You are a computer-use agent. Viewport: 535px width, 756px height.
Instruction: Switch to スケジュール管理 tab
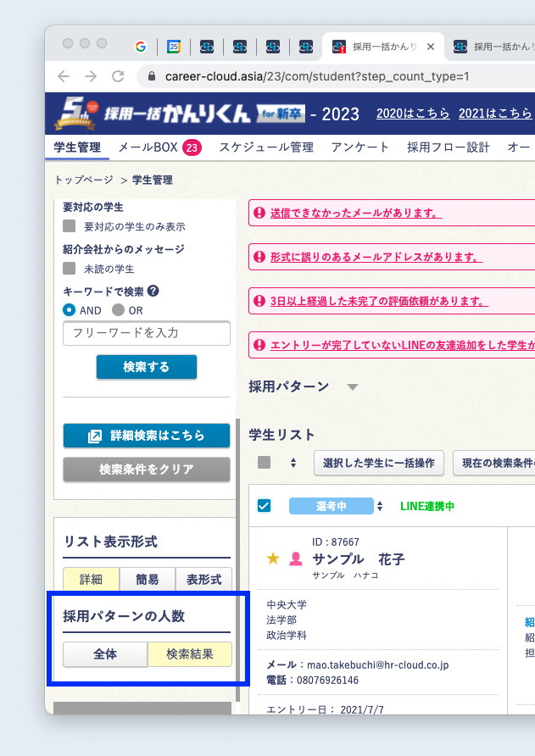pyautogui.click(x=265, y=147)
